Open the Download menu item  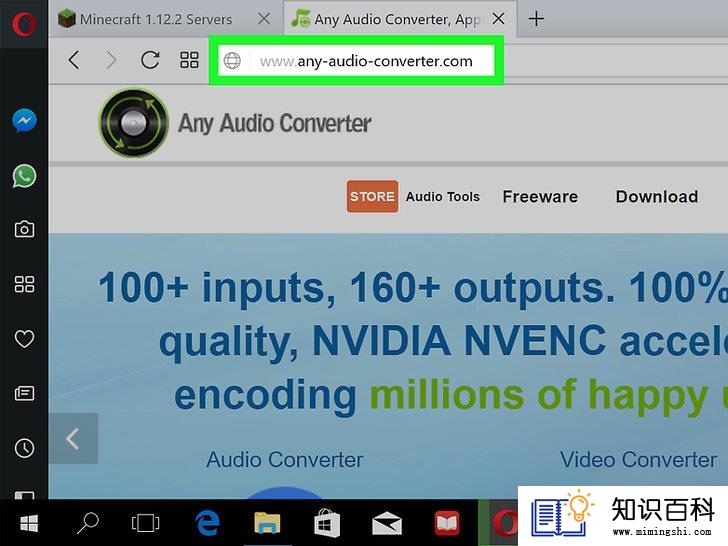pyautogui.click(x=656, y=197)
